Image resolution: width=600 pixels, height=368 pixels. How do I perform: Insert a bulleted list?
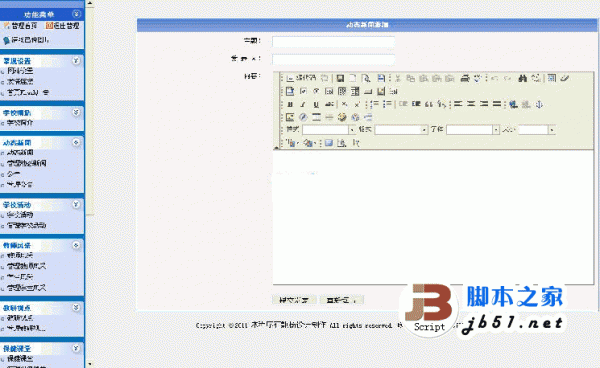(x=387, y=104)
